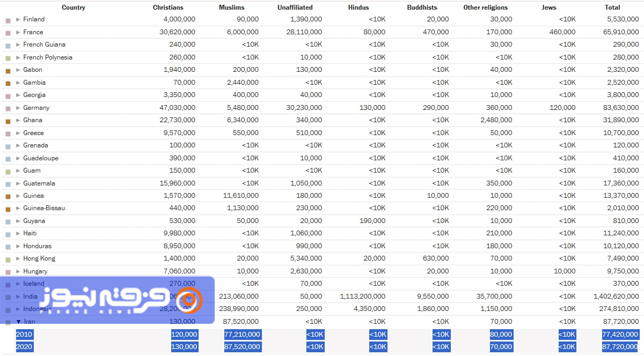
Task: Click the orange color square beside Gabon
Action: coord(8,70)
